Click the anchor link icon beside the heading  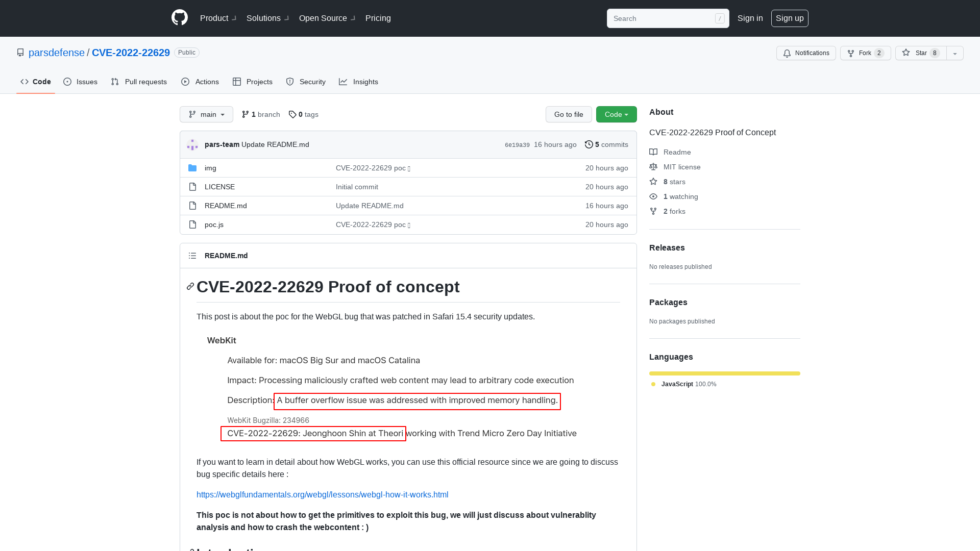pyautogui.click(x=190, y=286)
